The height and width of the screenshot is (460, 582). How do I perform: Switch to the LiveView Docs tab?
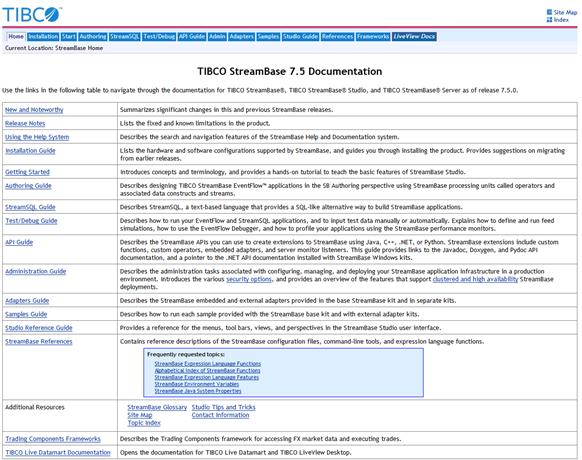(x=414, y=36)
